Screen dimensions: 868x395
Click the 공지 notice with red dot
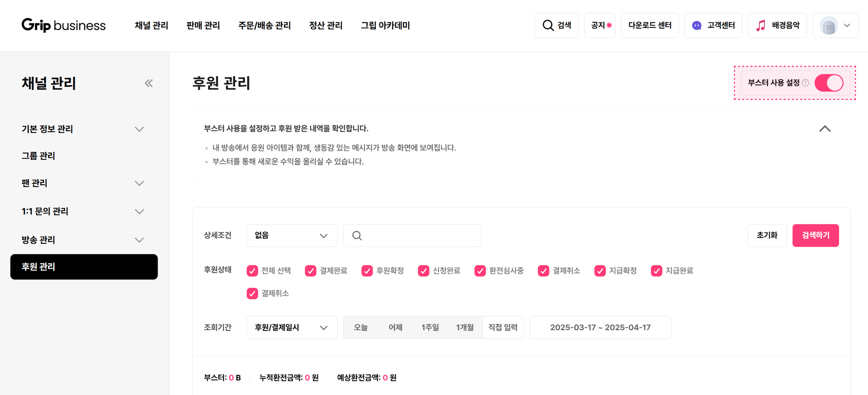coord(600,25)
